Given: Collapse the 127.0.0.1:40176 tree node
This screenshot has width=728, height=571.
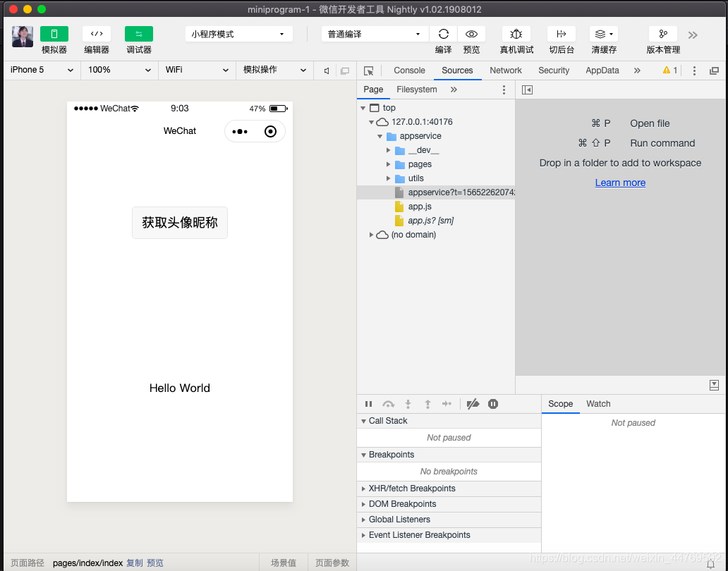Looking at the screenshot, I should click(372, 122).
